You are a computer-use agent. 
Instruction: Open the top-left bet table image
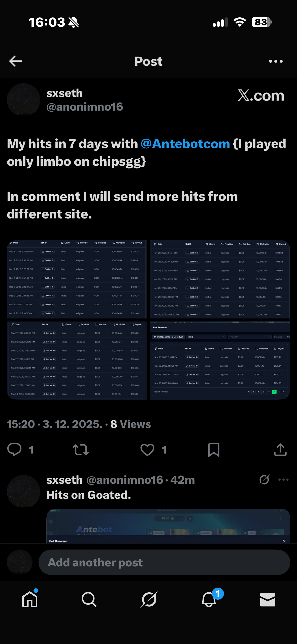tap(77, 279)
